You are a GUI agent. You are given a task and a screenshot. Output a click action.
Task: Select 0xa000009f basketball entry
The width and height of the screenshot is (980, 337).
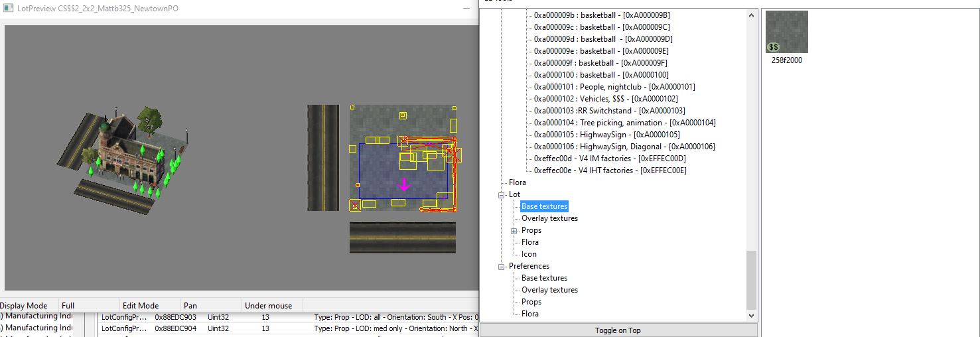pos(600,63)
